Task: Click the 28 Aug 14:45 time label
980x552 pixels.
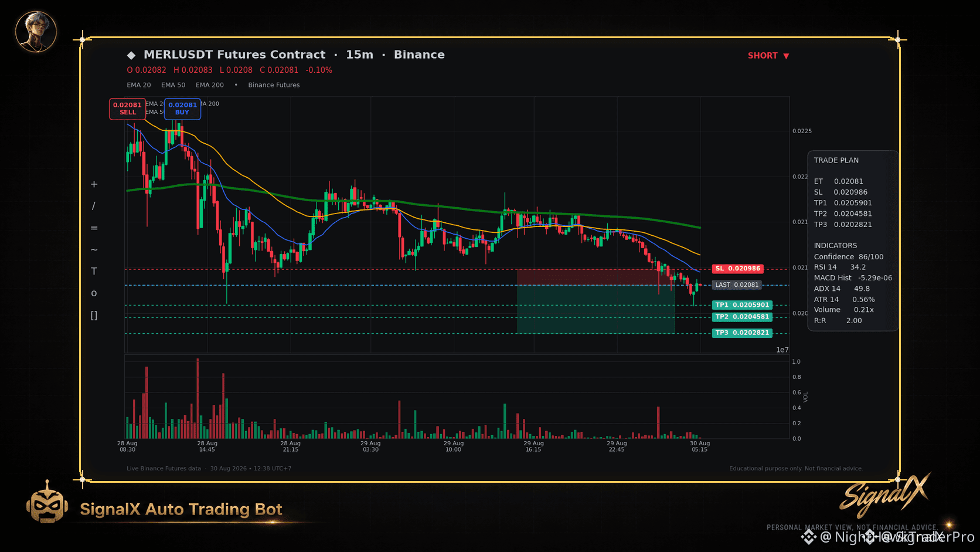Action: coord(207,446)
